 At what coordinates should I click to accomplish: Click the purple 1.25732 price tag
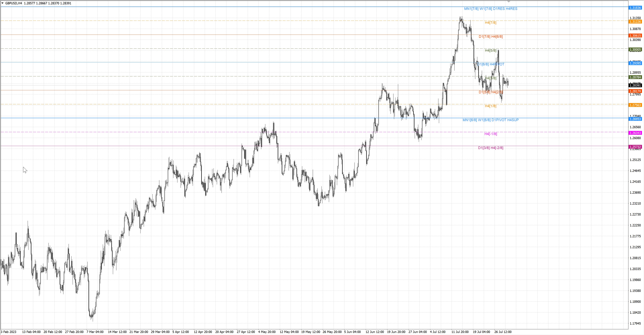pos(635,147)
